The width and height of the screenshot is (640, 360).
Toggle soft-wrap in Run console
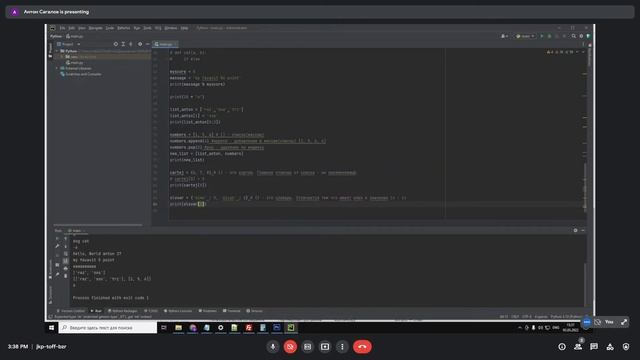click(x=66, y=253)
